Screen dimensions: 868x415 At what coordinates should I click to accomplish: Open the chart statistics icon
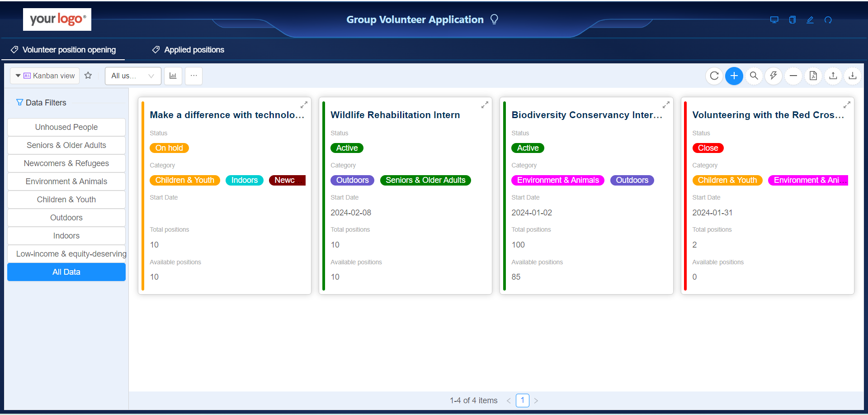click(173, 76)
